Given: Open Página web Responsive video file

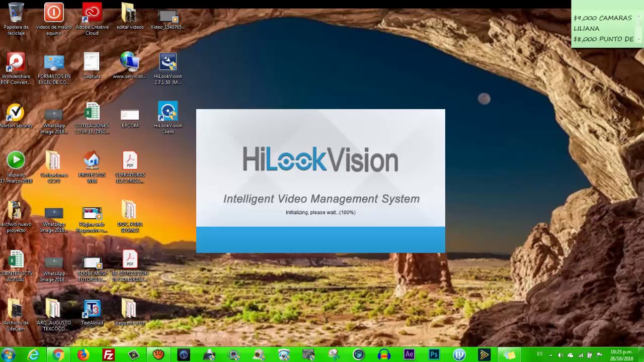Looking at the screenshot, I should pyautogui.click(x=92, y=219).
